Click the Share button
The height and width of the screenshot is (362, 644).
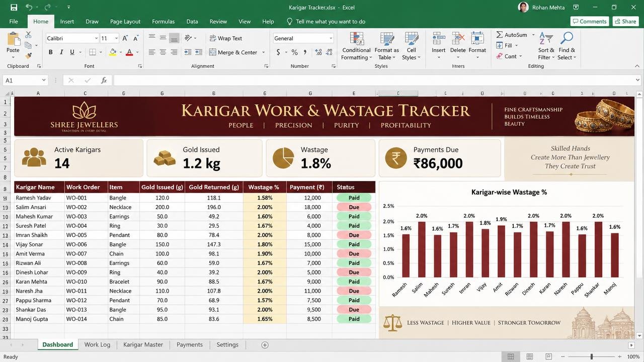(624, 21)
